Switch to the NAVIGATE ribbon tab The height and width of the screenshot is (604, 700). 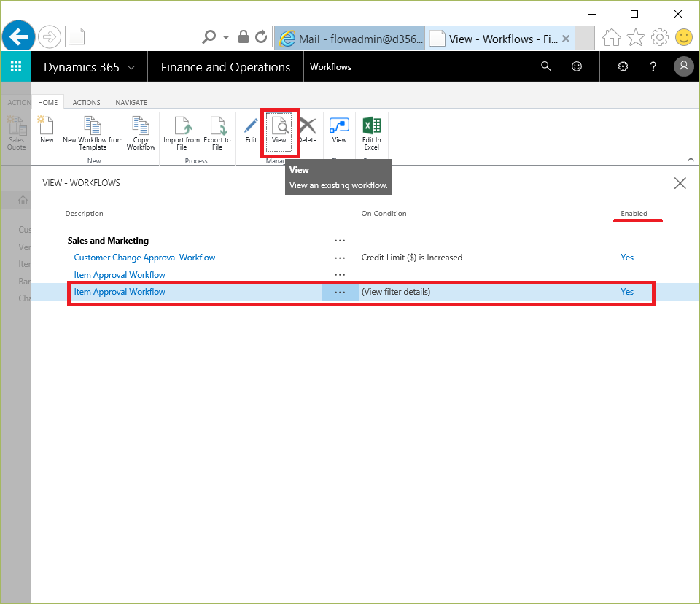click(x=131, y=103)
